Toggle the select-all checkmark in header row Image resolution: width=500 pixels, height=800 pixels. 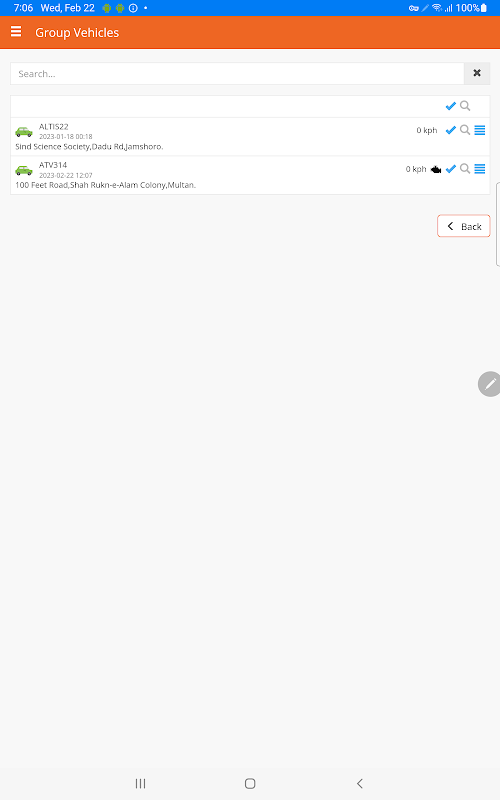pyautogui.click(x=451, y=106)
